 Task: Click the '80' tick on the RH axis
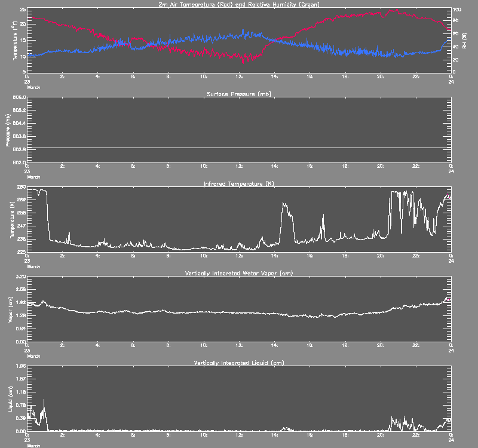(x=456, y=21)
